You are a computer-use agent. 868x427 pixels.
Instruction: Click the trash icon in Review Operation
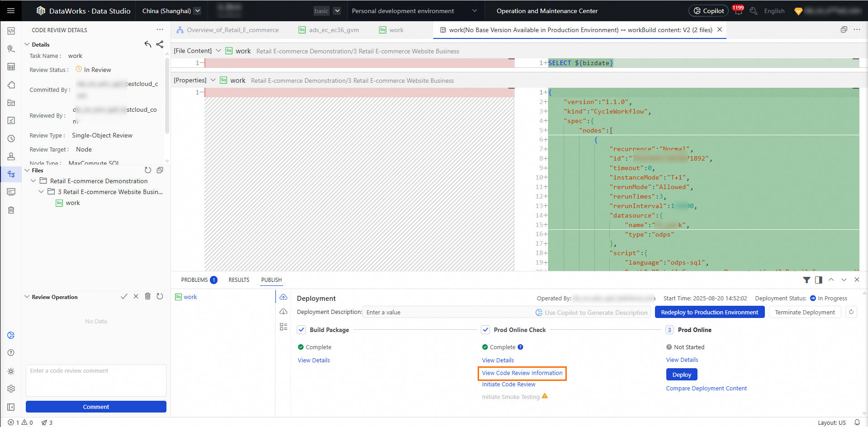[x=147, y=297]
